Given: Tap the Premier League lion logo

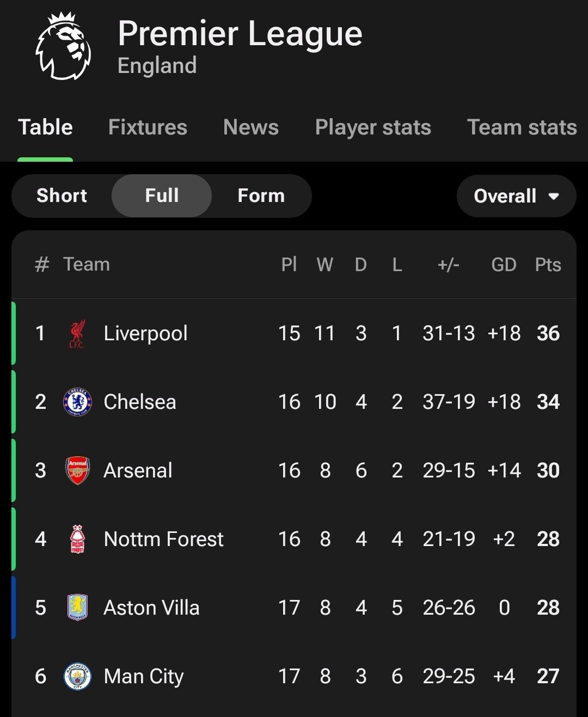Looking at the screenshot, I should coord(64,46).
